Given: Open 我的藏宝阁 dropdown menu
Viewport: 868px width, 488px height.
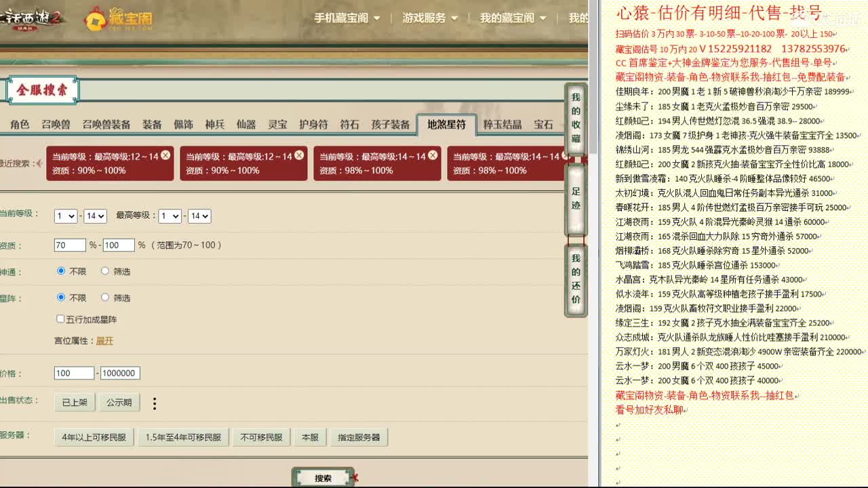Looking at the screenshot, I should pos(513,18).
